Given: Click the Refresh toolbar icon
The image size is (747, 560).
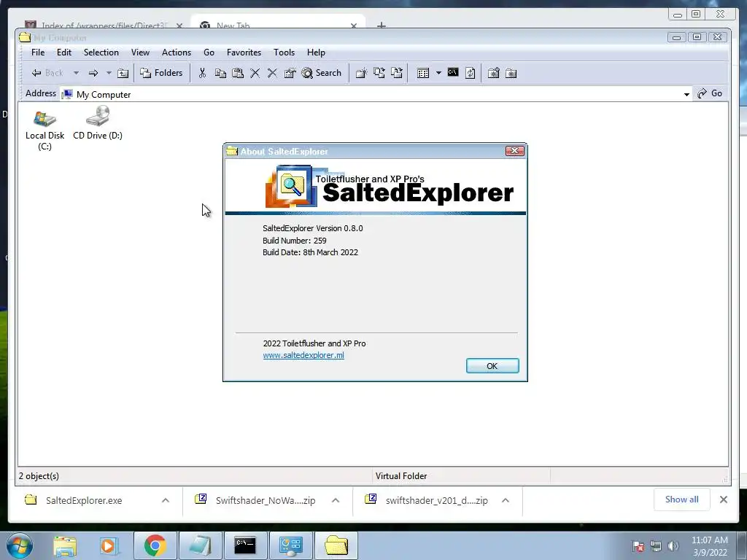Looking at the screenshot, I should click(471, 73).
